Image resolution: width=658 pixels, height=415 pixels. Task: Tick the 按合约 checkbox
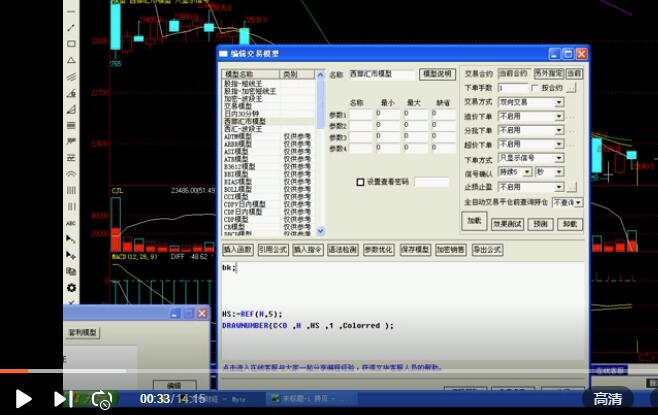pos(534,88)
